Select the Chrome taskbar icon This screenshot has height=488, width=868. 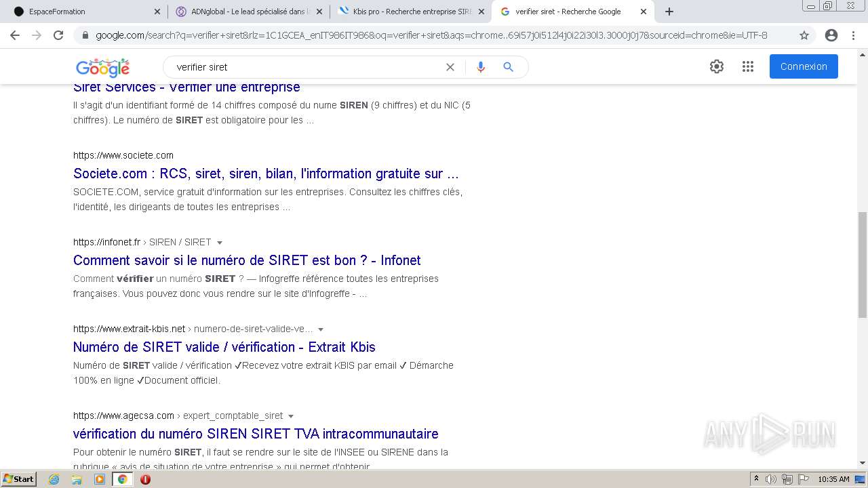(122, 479)
